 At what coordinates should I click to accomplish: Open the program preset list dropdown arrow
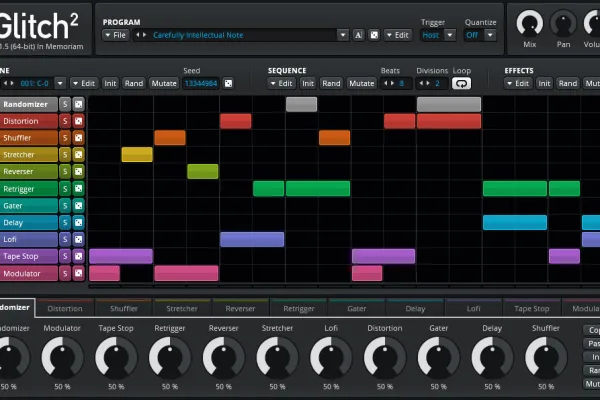point(342,35)
